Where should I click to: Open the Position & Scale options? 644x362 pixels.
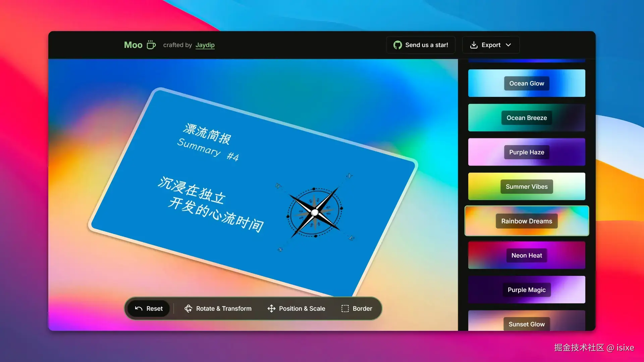coord(302,308)
